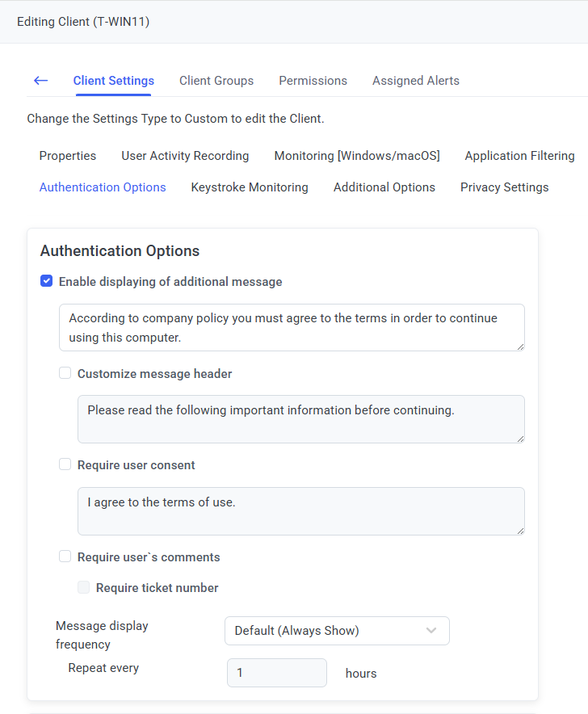Open Additional Options section
Screen dimensions: 588x714
pyautogui.click(x=384, y=187)
